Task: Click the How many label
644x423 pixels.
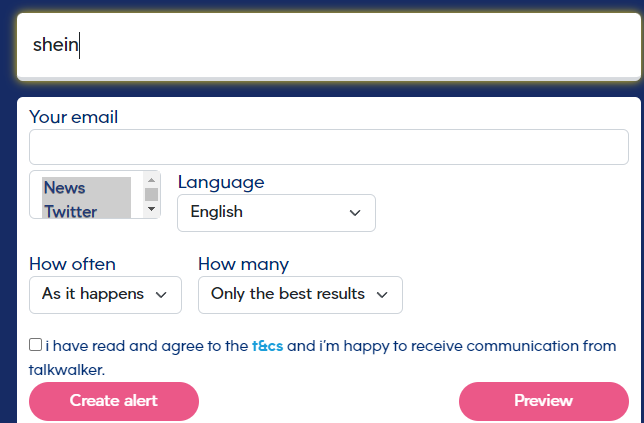Action: tap(244, 264)
